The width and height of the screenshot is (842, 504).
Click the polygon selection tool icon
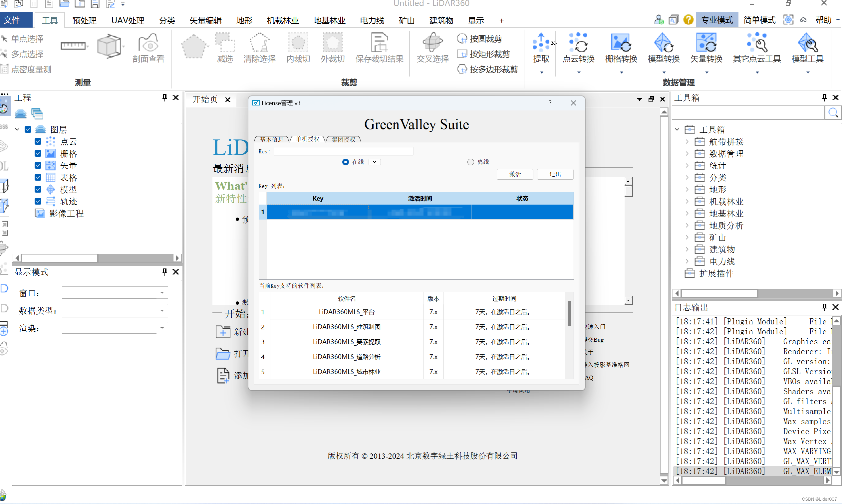(193, 46)
